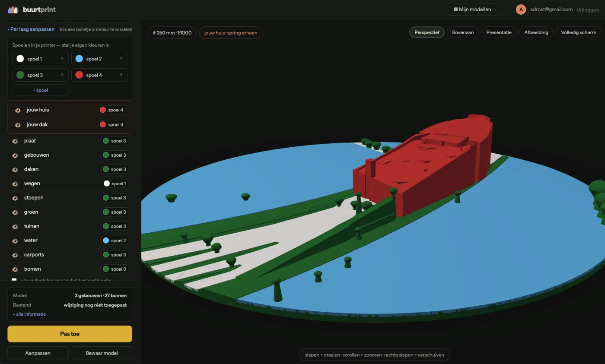
Task: Click the Pas toe button
Action: (70, 334)
